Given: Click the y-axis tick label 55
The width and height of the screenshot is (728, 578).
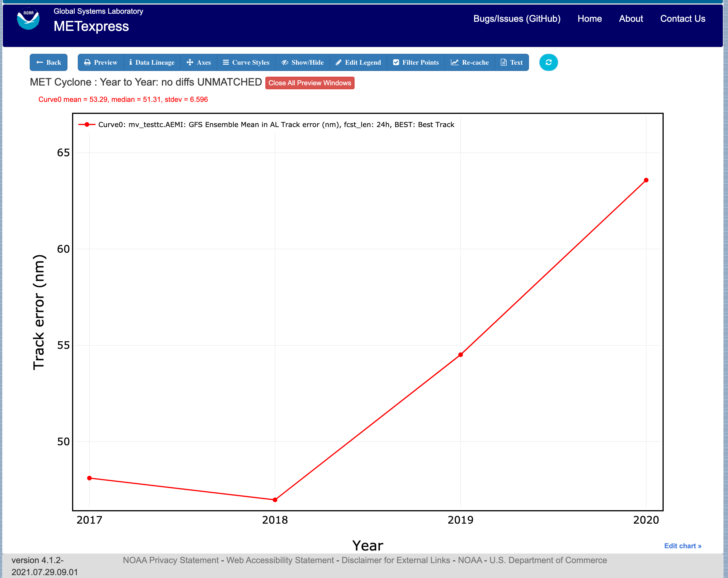Looking at the screenshot, I should coord(63,345).
